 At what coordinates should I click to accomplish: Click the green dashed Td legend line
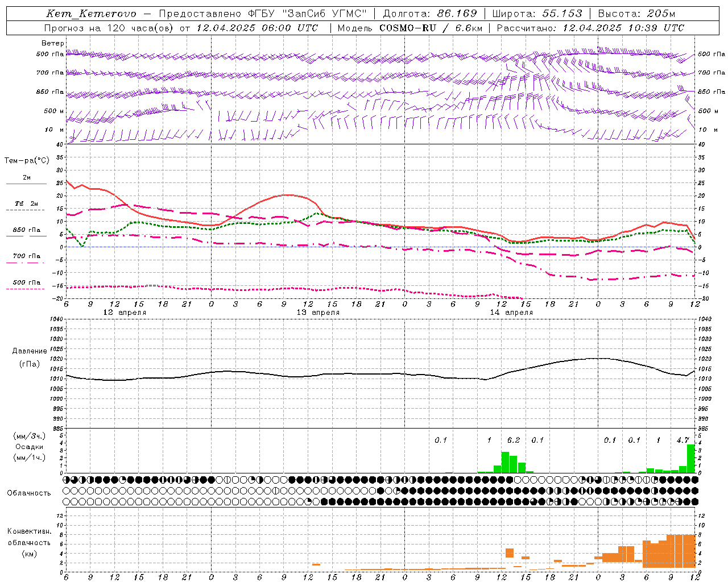tap(26, 210)
